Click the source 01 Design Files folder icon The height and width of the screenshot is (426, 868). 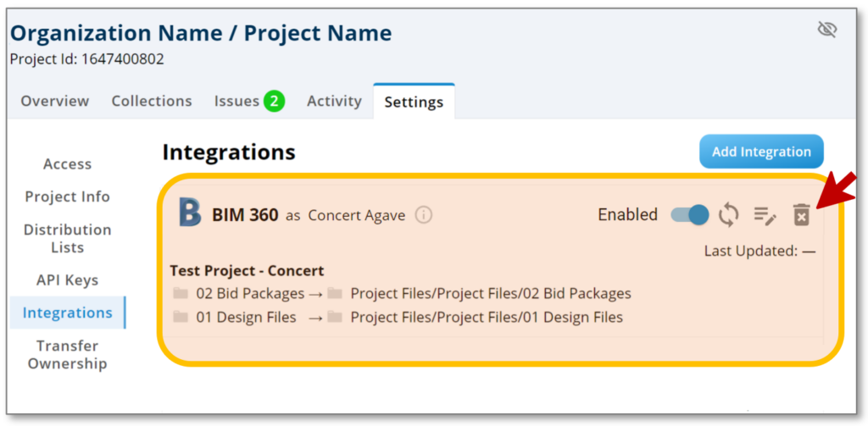click(x=181, y=318)
